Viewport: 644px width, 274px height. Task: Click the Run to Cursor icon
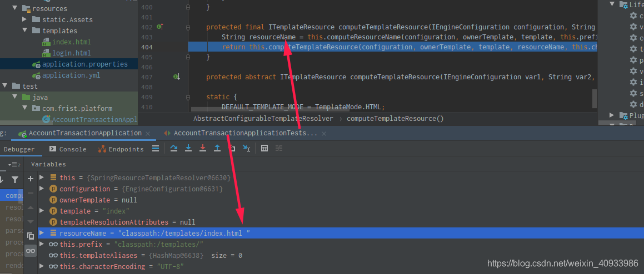click(x=246, y=149)
